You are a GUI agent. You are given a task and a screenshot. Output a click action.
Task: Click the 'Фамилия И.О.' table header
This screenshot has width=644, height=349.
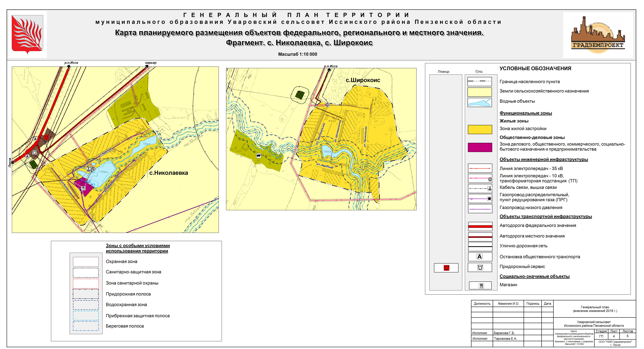click(508, 303)
